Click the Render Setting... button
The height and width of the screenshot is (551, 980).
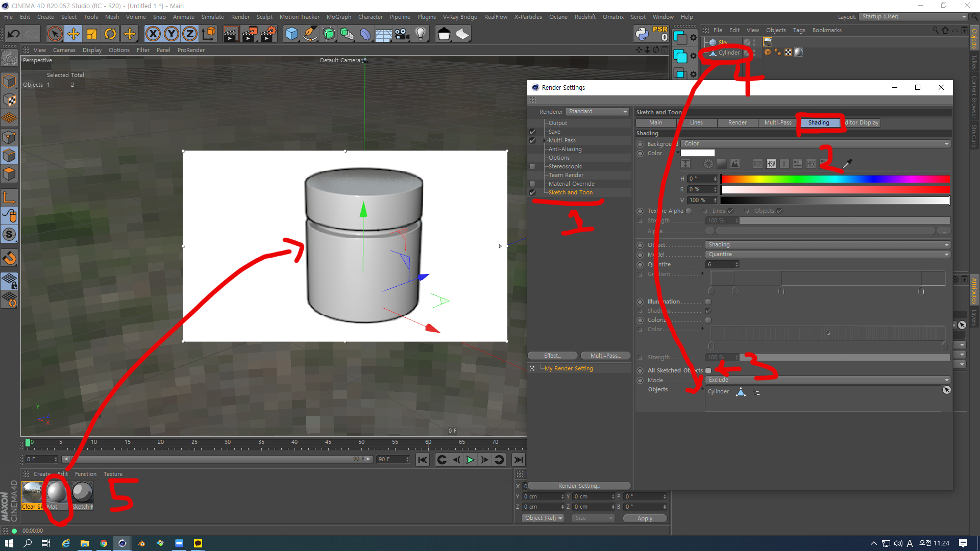point(579,486)
